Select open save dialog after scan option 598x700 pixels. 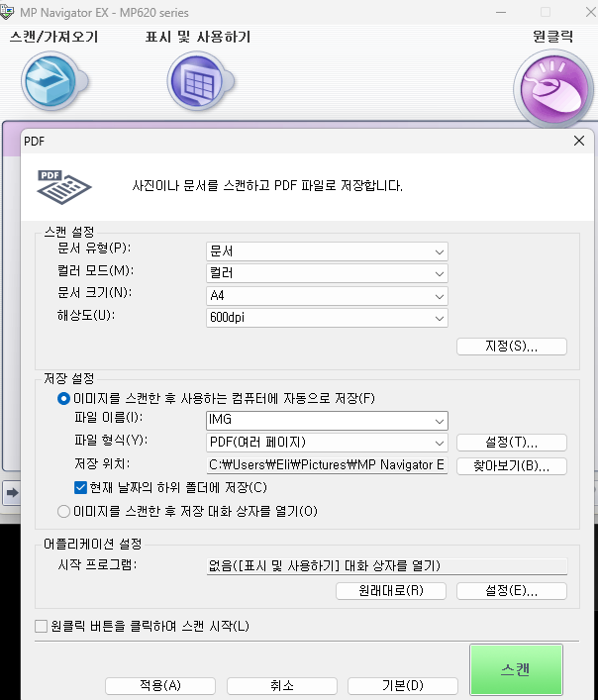pyautogui.click(x=64, y=511)
